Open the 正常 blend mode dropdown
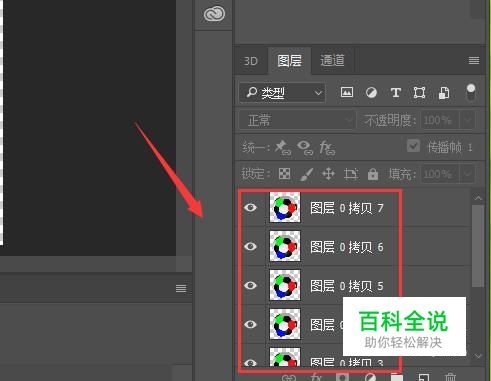The image size is (491, 381). click(x=297, y=120)
